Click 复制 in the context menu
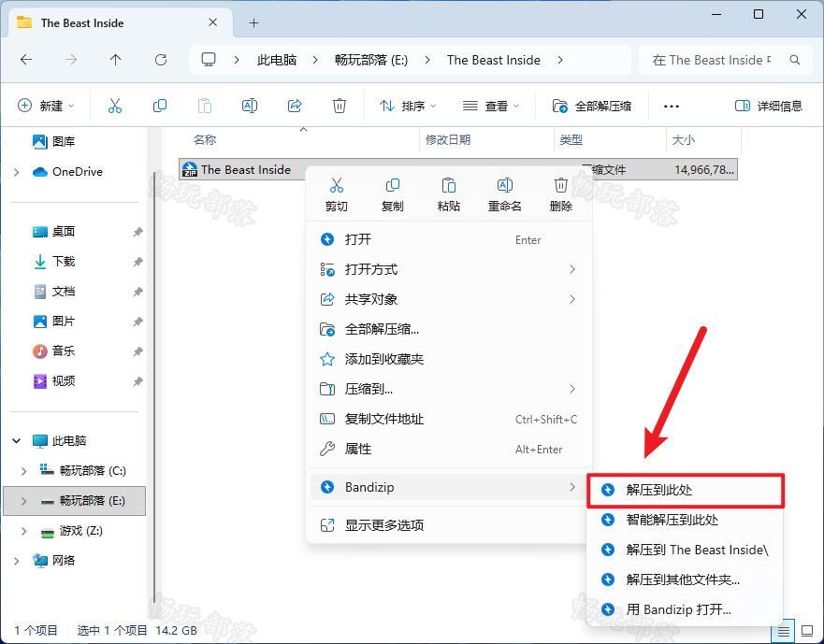Viewport: 824px width, 644px height. click(x=393, y=194)
